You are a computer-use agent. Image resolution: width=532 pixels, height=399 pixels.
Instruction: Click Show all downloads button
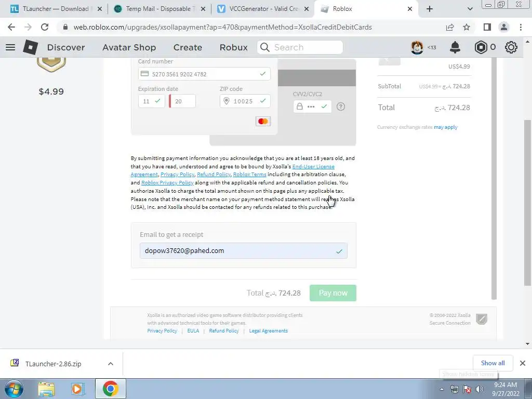pos(493,363)
